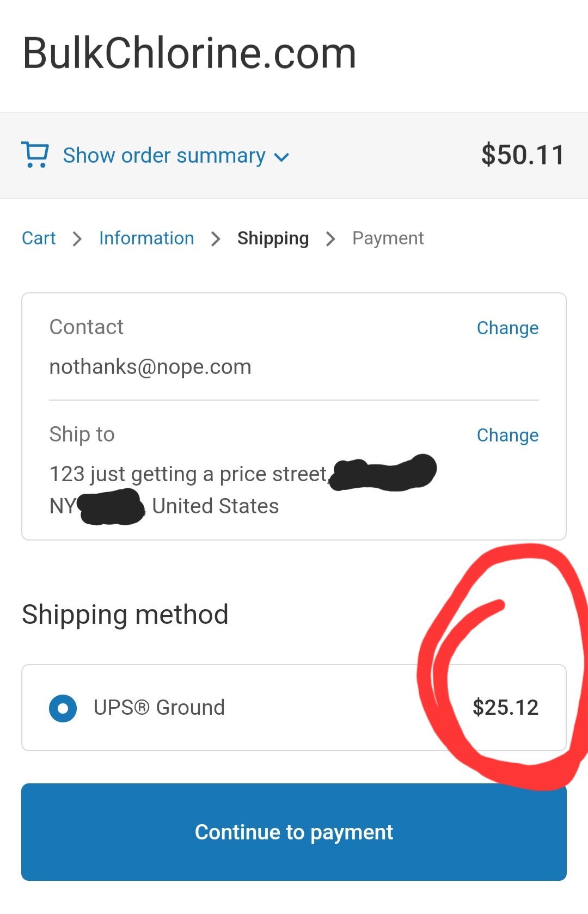588x914 pixels.
Task: Click the nothanks@nope.com contact email
Action: 150,367
